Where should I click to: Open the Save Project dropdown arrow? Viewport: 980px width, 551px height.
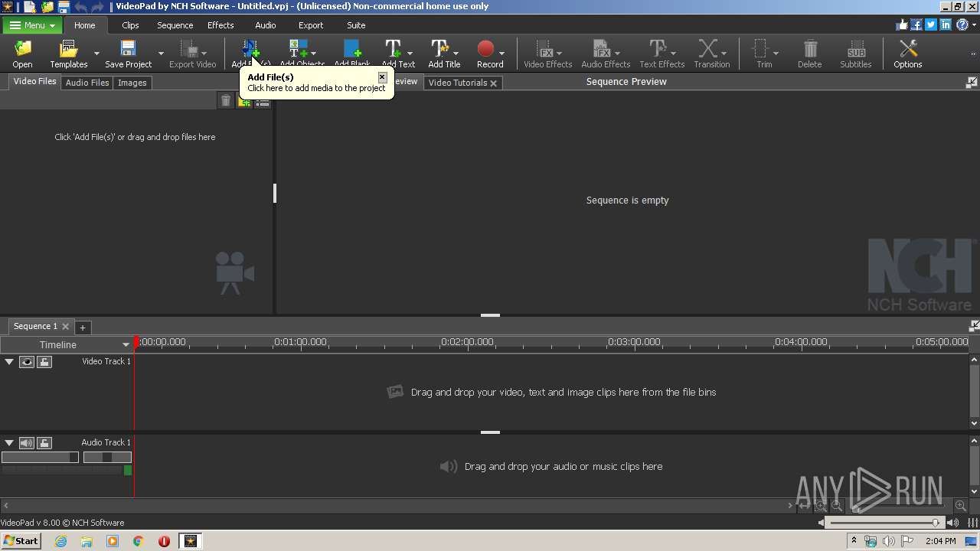click(x=161, y=54)
